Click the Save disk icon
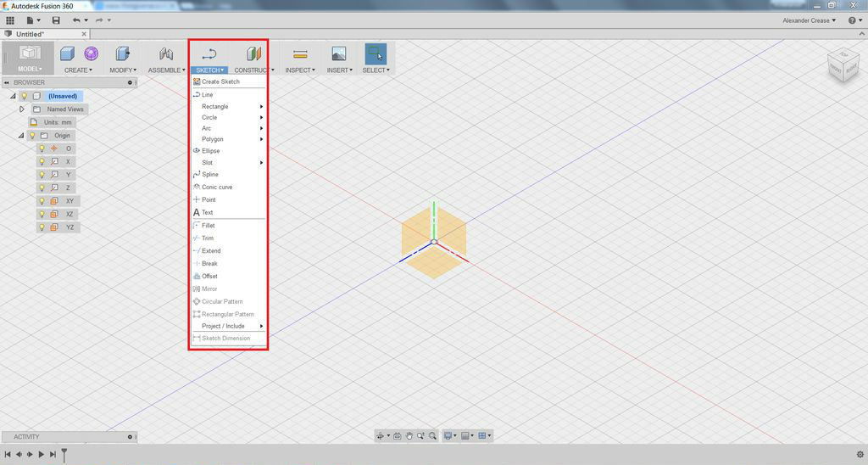 click(56, 20)
